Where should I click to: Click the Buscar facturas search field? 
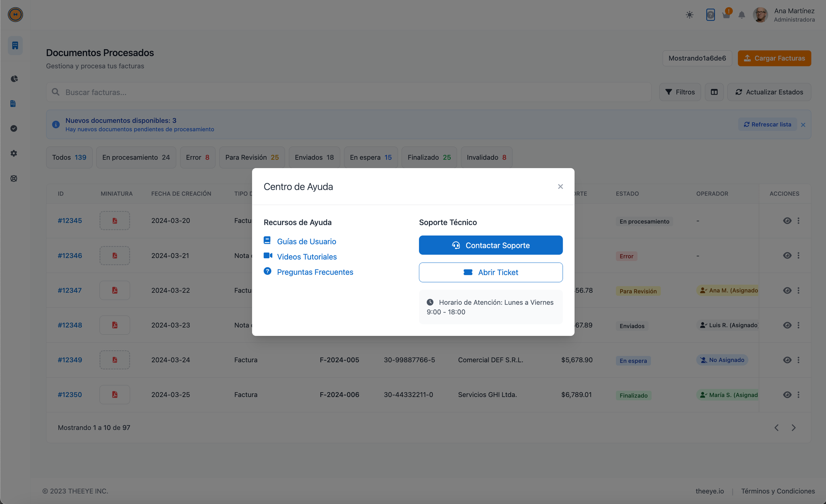point(349,92)
